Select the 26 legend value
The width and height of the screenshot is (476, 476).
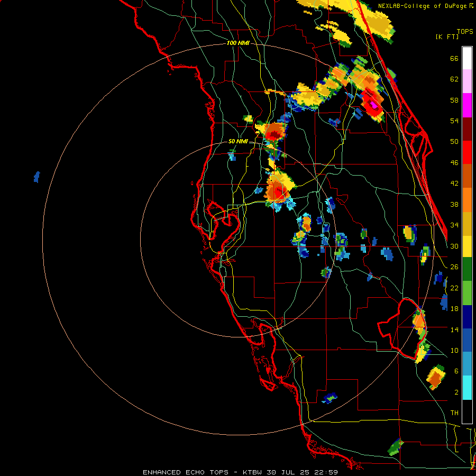point(454,267)
